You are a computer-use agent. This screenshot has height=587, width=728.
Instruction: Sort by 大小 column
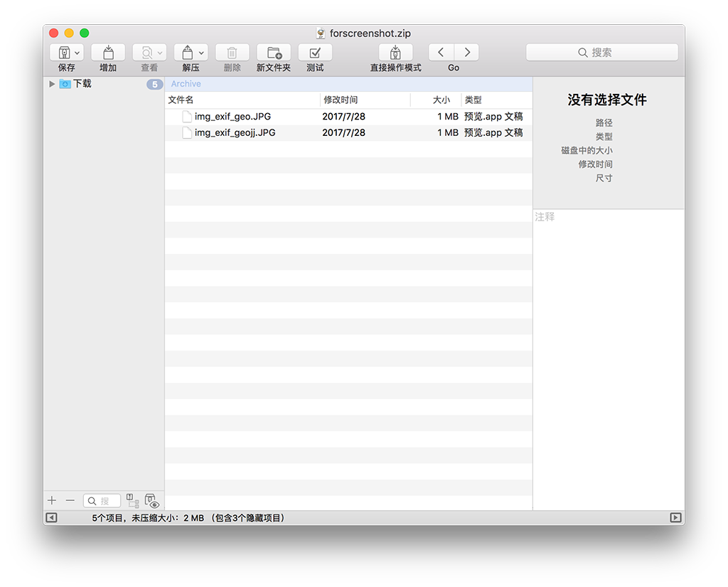point(436,100)
